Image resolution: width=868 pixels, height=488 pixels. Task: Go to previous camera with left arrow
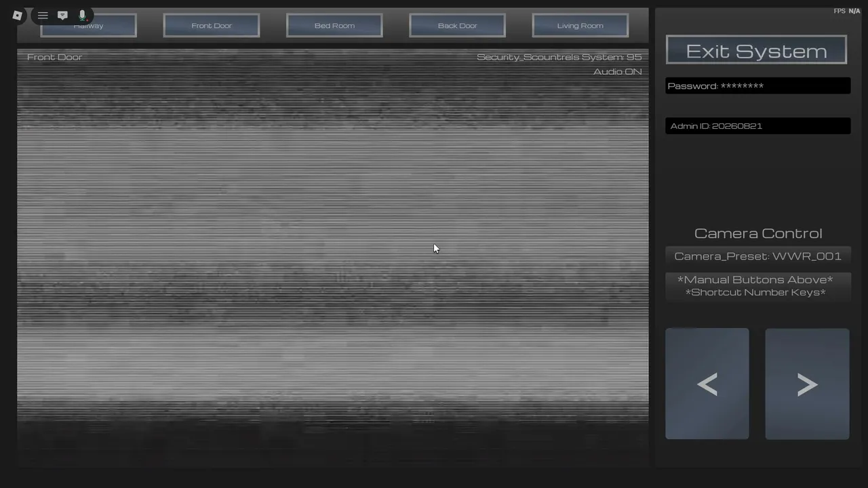pyautogui.click(x=707, y=384)
